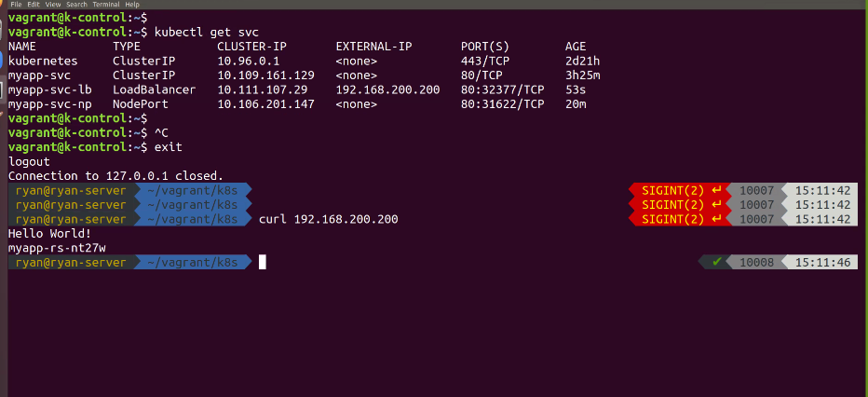Image resolution: width=868 pixels, height=397 pixels.
Task: Click the return arrow icon on the curl command line
Action: click(717, 219)
